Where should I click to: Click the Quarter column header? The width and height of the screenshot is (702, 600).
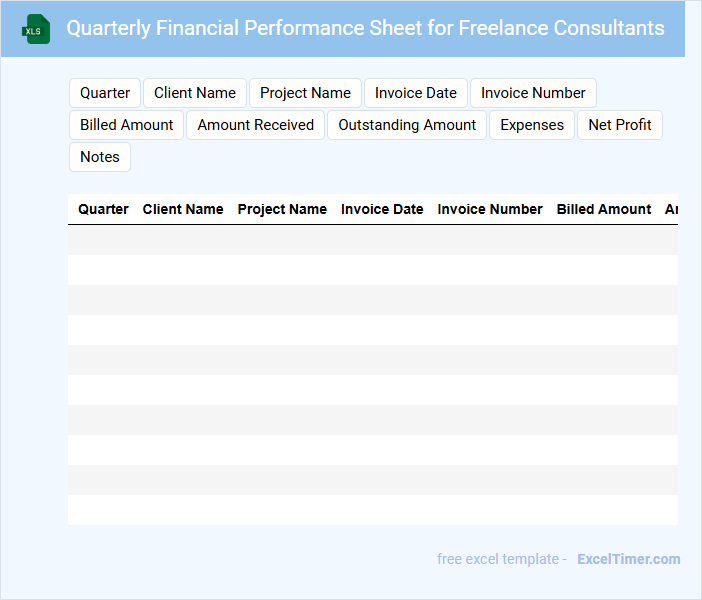click(x=103, y=210)
